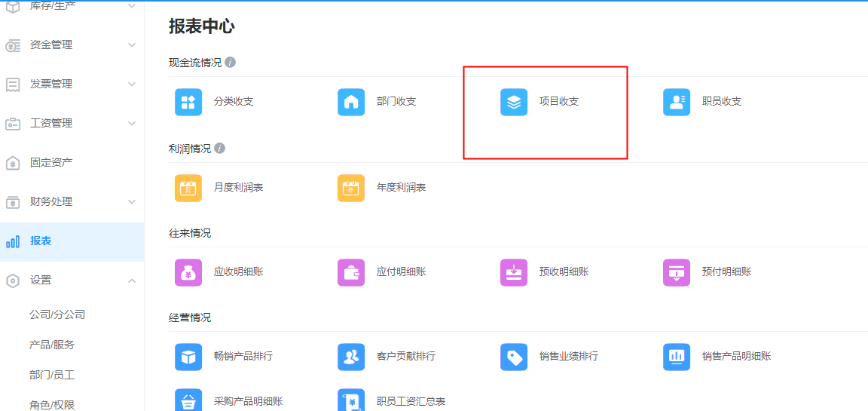This screenshot has height=411, width=868.
Task: Open the 分类收支 report icon
Action: (x=188, y=102)
